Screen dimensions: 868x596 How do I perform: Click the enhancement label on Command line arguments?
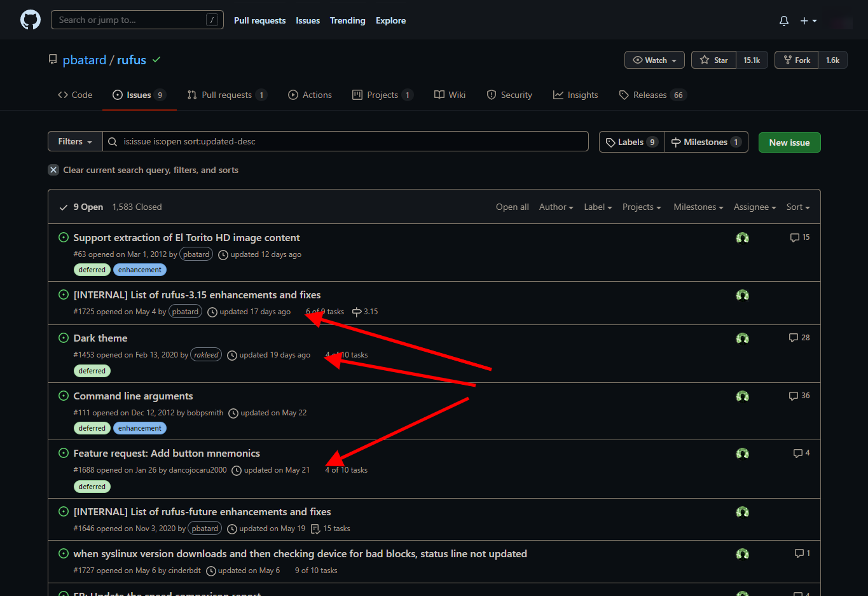click(x=140, y=428)
